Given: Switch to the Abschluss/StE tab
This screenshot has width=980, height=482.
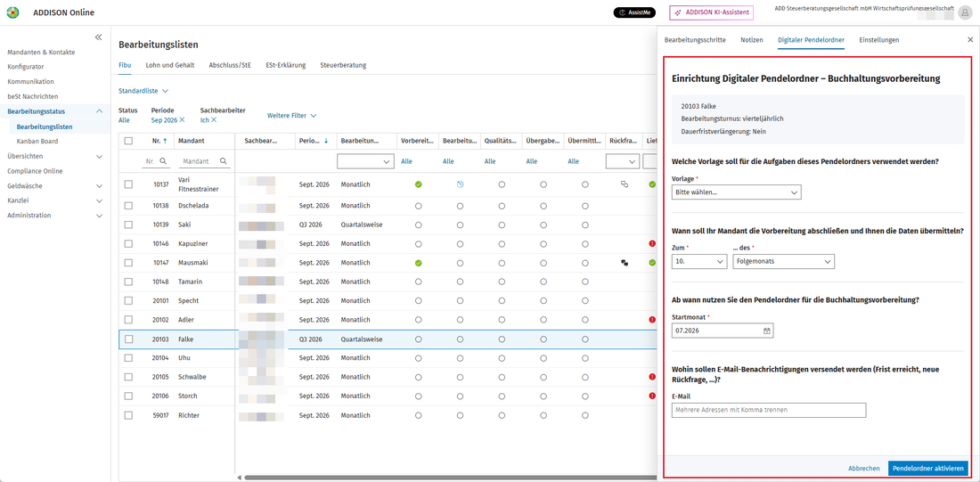Looking at the screenshot, I should pos(230,65).
